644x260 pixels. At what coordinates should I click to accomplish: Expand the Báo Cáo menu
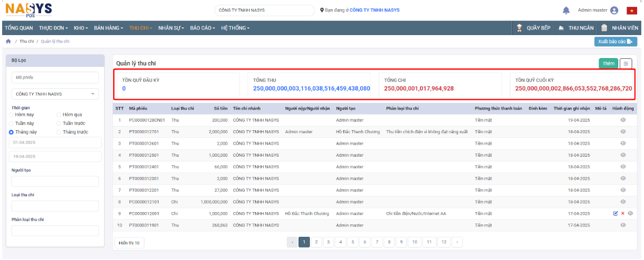click(x=203, y=27)
